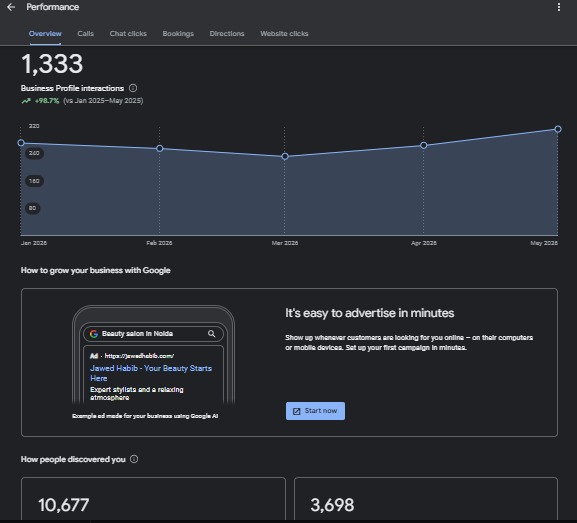Viewport: 577px width, 523px height.
Task: Select the Jan 2026 data point
Action: tap(21, 143)
